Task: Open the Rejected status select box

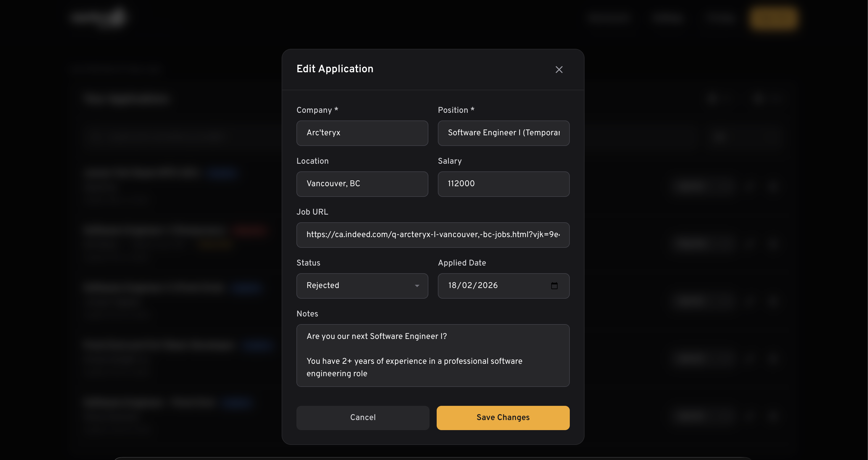Action: pyautogui.click(x=357, y=286)
